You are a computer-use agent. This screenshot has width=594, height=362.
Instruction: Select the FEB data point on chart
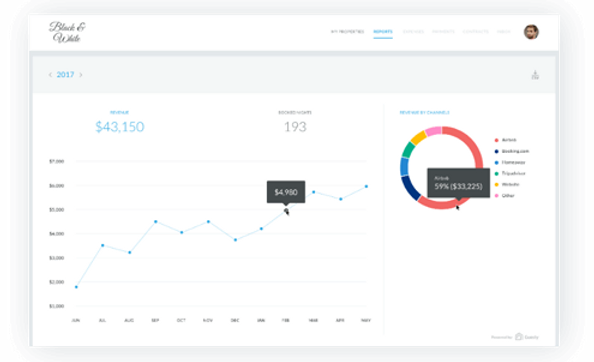tap(286, 210)
